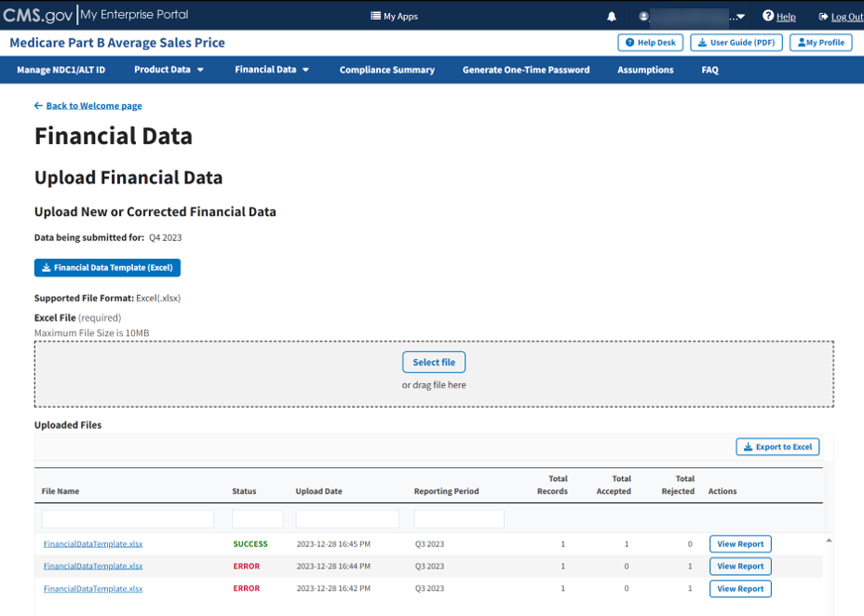
Task: Open My Profile page
Action: point(820,43)
